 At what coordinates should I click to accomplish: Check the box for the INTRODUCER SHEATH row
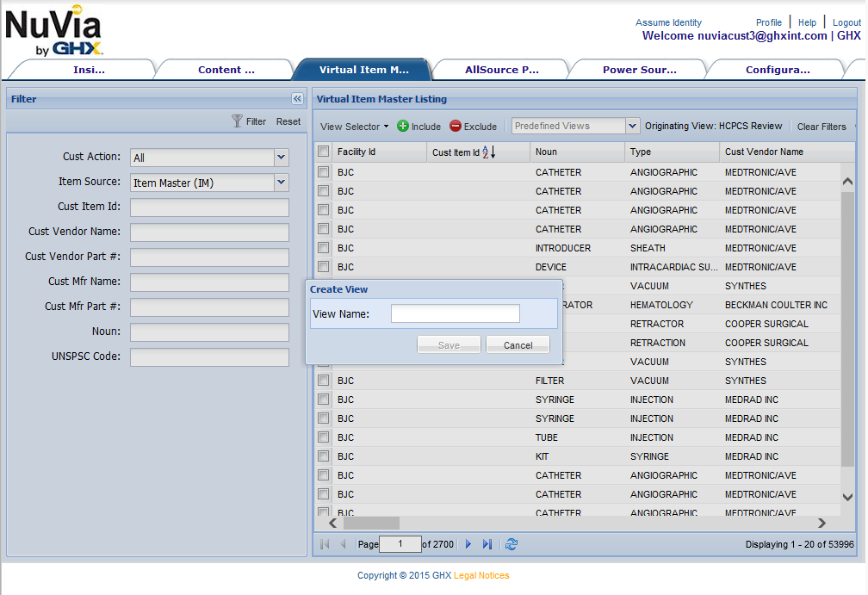tap(323, 248)
